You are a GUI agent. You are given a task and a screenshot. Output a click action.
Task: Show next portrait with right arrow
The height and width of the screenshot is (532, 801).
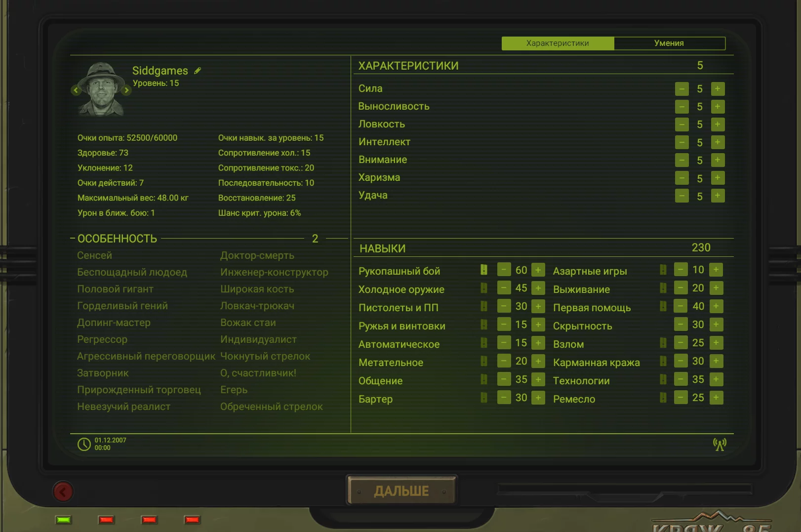click(126, 90)
